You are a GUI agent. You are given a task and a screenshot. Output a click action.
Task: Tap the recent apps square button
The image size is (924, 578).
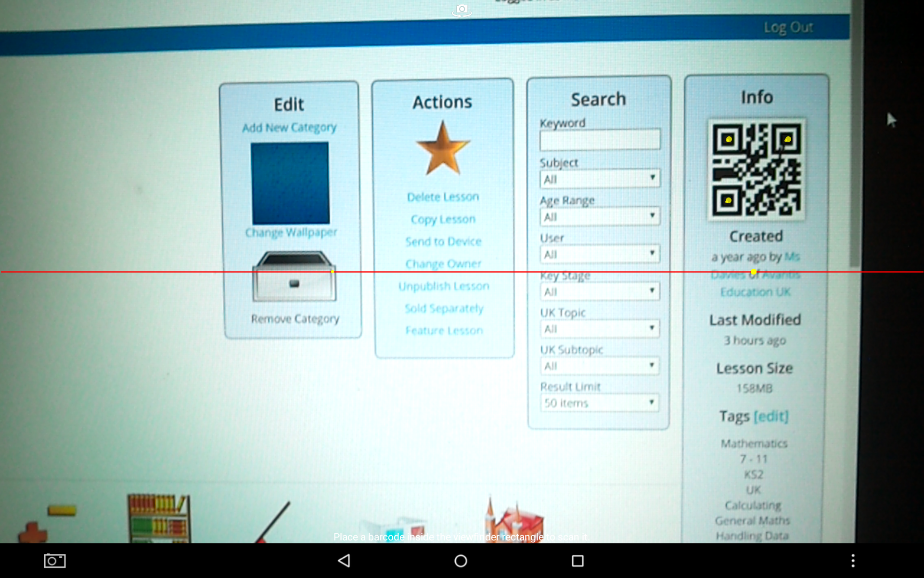[x=577, y=560]
